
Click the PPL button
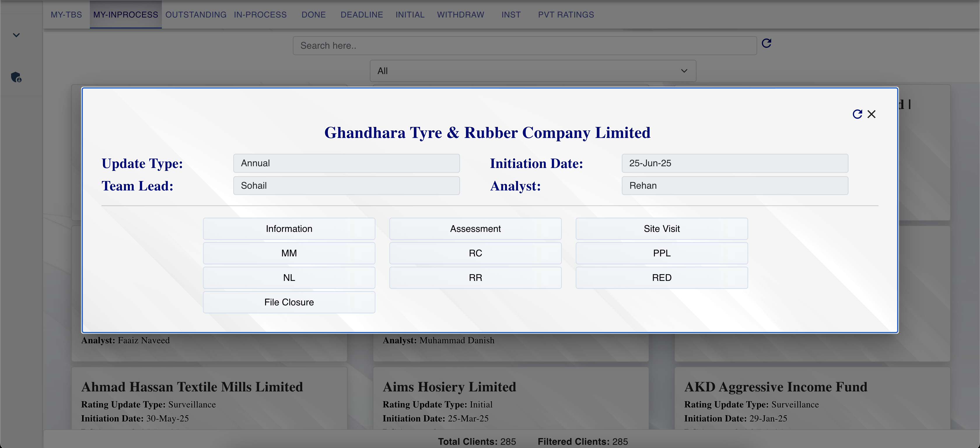[661, 253]
